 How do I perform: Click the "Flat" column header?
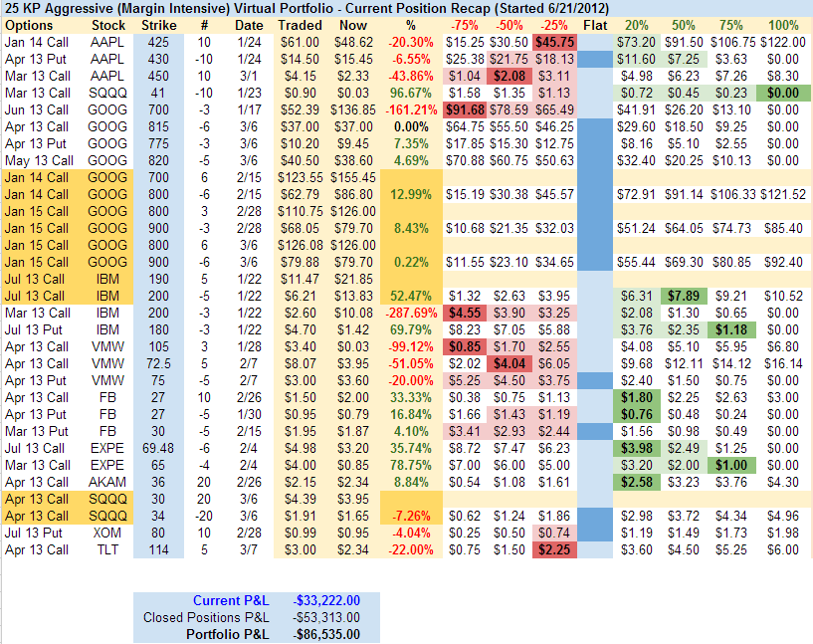click(595, 24)
